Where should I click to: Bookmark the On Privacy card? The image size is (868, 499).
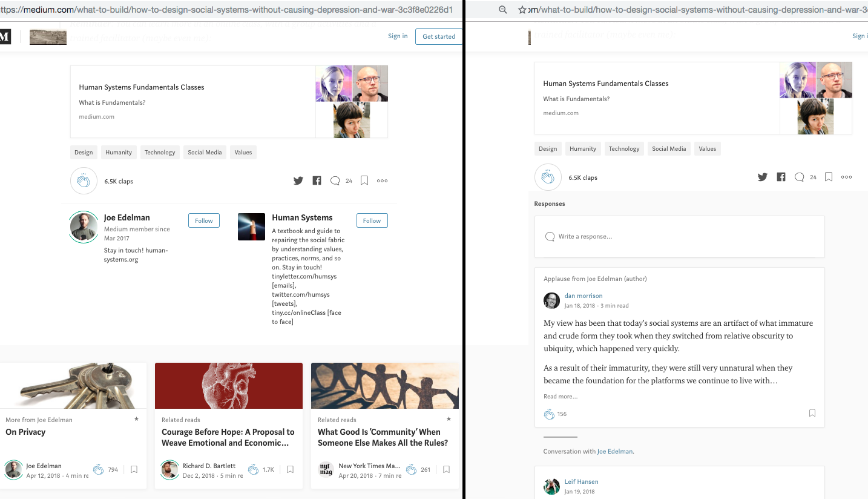[x=134, y=469]
